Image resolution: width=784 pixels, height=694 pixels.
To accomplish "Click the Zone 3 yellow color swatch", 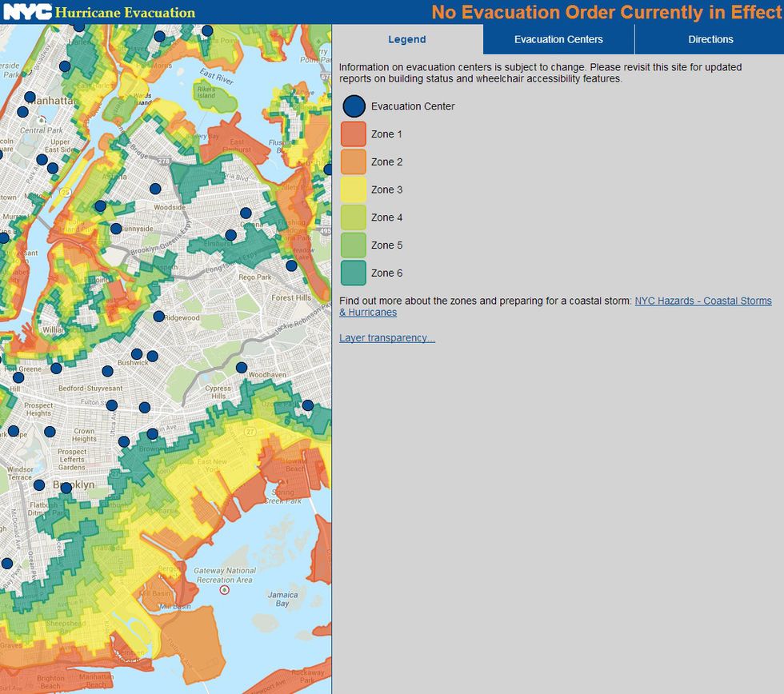I will [354, 189].
